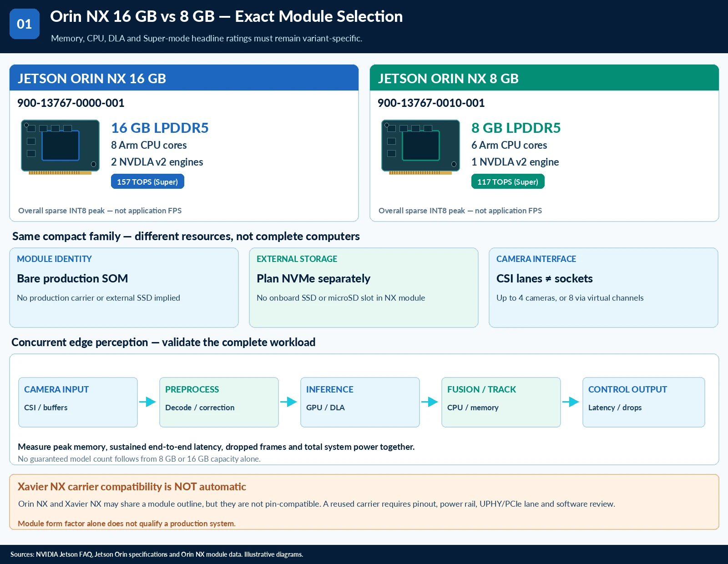The width and height of the screenshot is (728, 564).
Task: Click the EXTERNAL STORAGE card label
Action: click(x=297, y=259)
